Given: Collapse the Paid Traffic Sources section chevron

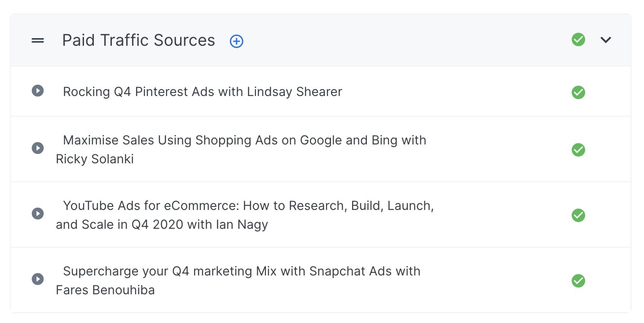Looking at the screenshot, I should coord(606,40).
